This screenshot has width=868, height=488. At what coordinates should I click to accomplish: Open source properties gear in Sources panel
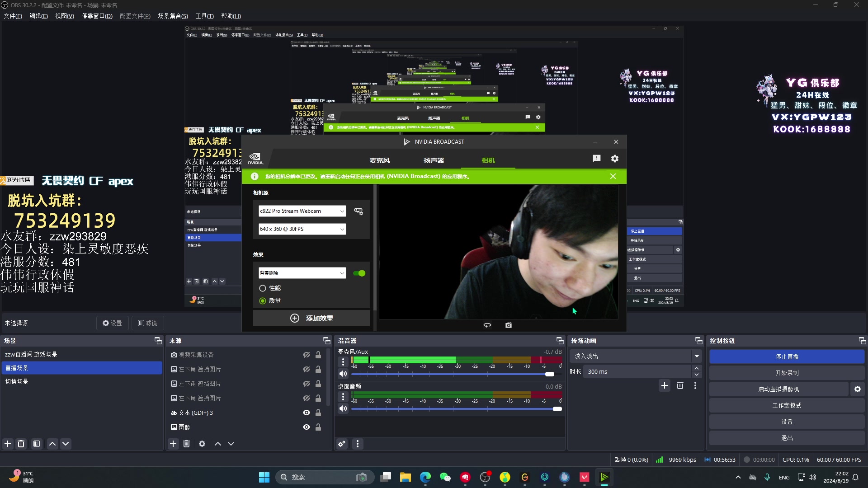point(202,444)
